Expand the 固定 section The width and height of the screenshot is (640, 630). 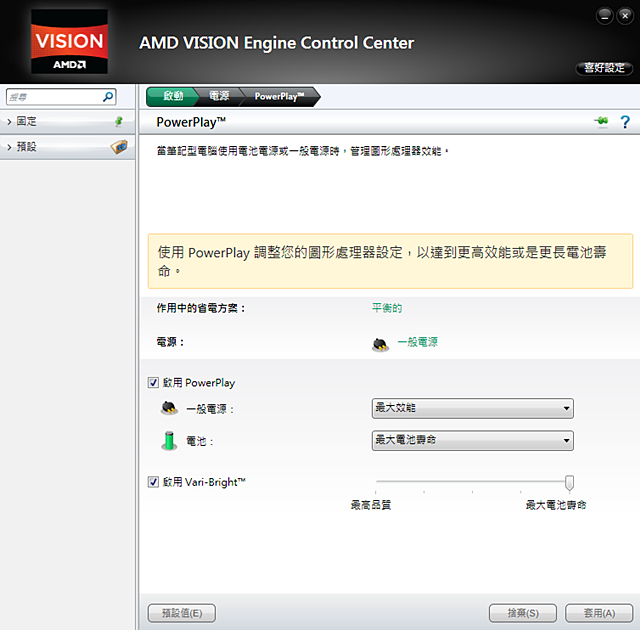coord(67,121)
